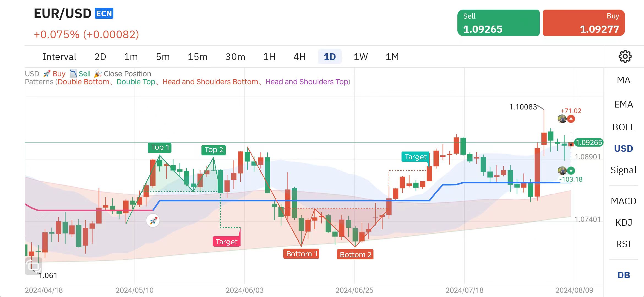This screenshot has width=644, height=297.
Task: Click the rocket buy signal marker
Action: (153, 221)
